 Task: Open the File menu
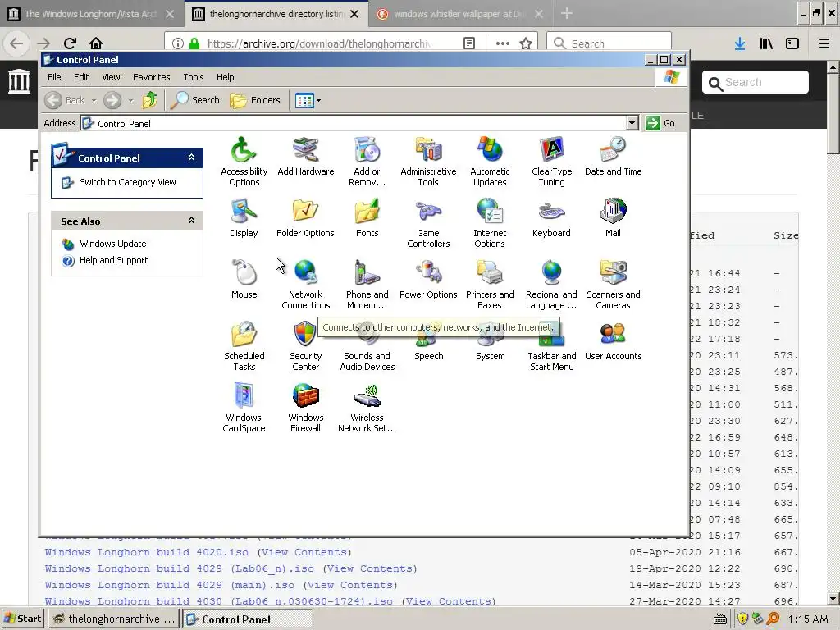(54, 77)
